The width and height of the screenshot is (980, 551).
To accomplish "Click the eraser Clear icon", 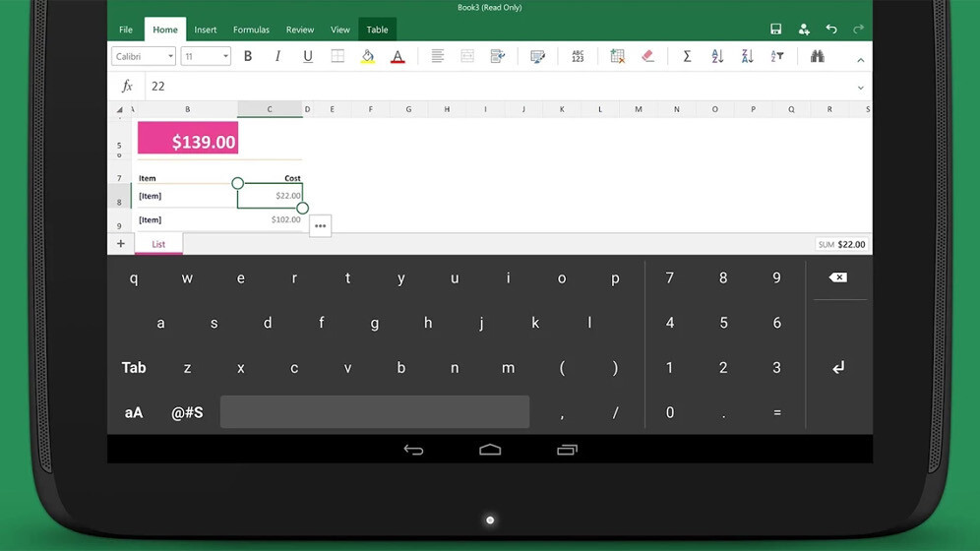I will (647, 57).
